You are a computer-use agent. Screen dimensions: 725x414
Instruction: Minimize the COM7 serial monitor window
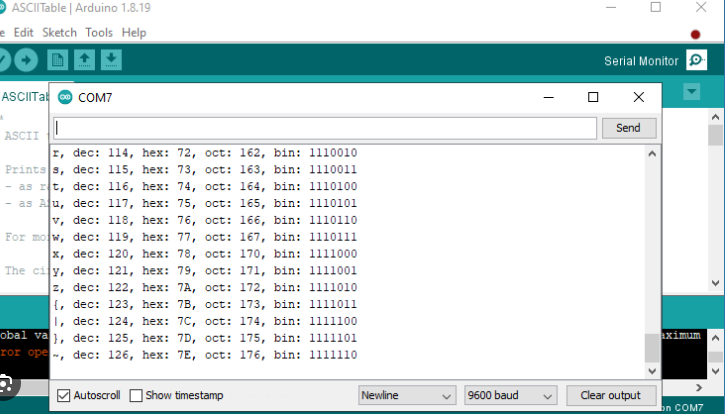548,97
